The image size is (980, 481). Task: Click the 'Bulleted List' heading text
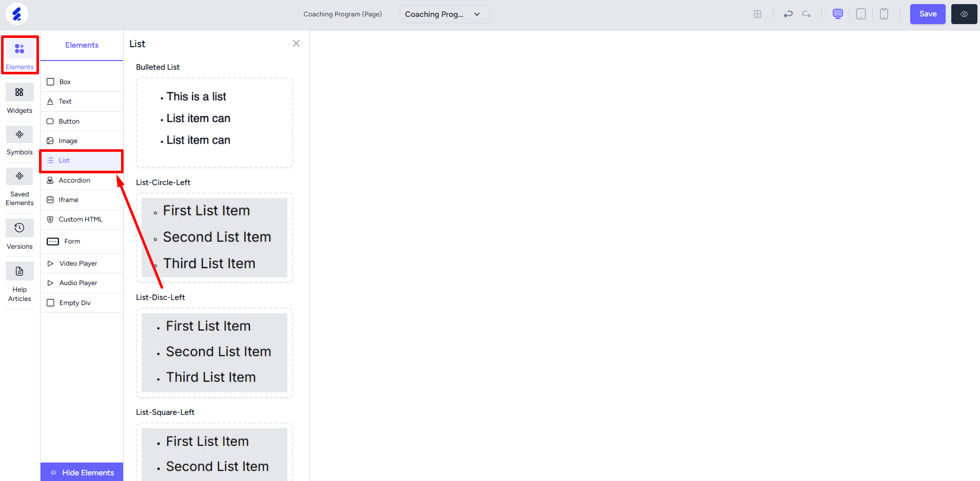[x=158, y=67]
